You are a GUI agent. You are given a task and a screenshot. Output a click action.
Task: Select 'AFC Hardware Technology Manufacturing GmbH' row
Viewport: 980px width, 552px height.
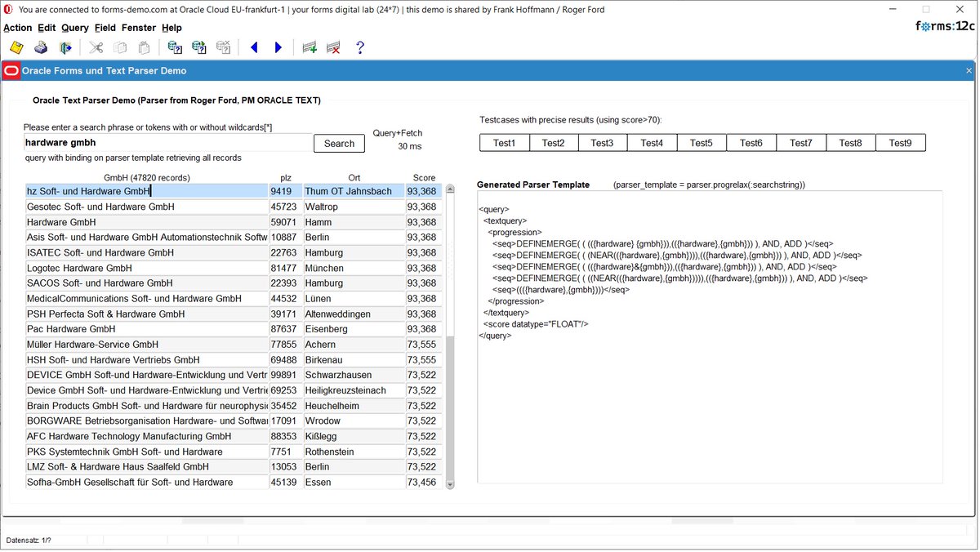click(146, 436)
